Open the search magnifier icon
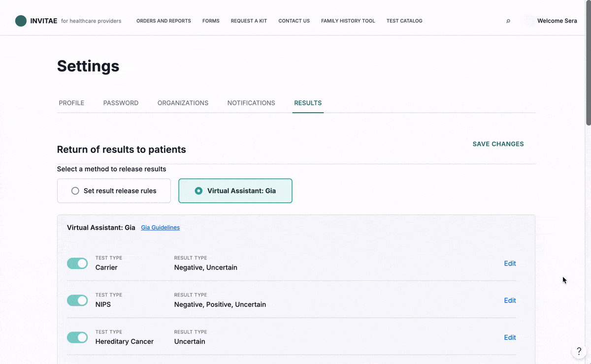The image size is (591, 364). pyautogui.click(x=508, y=21)
